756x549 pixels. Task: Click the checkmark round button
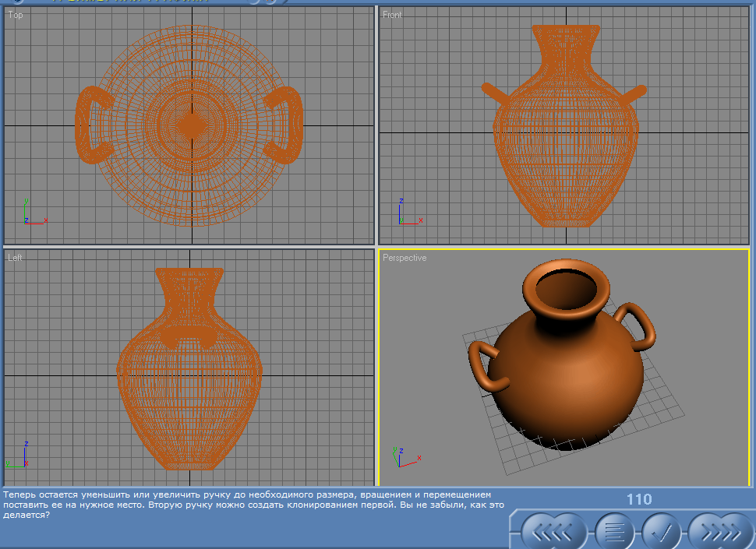662,532
